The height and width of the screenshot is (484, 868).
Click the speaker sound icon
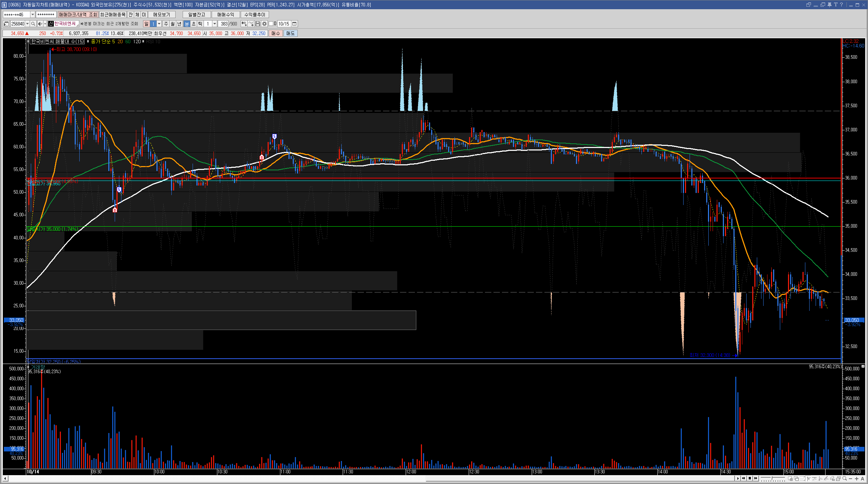pyautogui.click(x=40, y=24)
